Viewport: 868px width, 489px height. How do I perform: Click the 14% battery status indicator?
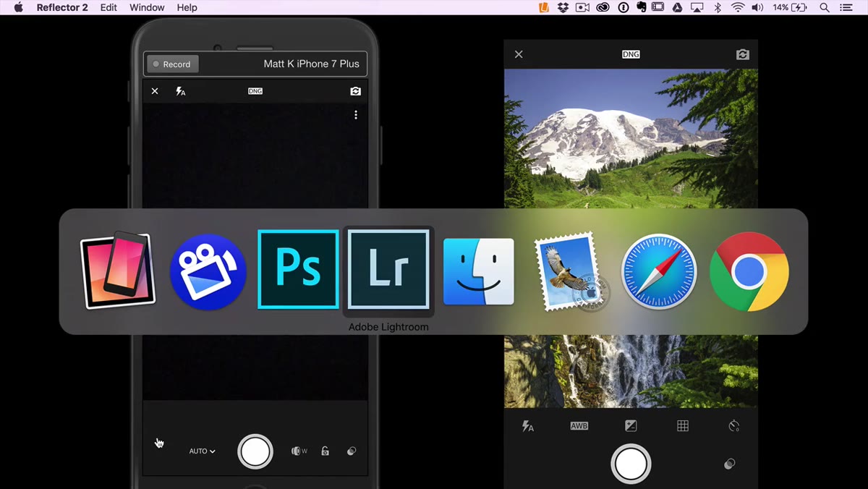790,7
